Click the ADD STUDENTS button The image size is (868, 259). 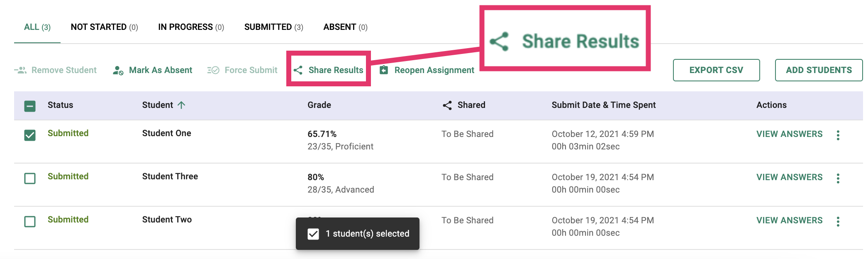[819, 70]
